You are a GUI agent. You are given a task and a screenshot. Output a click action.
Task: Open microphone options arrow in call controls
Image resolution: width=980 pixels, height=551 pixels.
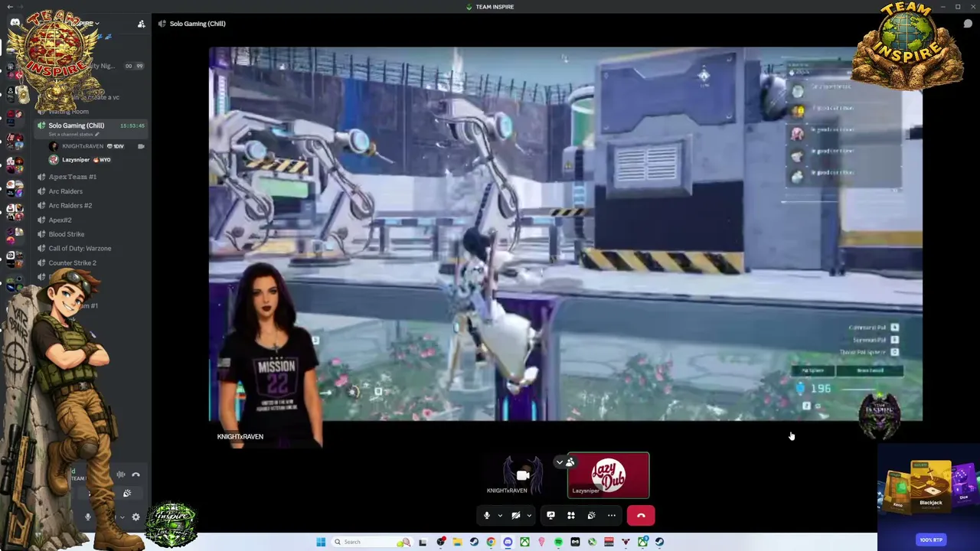500,516
